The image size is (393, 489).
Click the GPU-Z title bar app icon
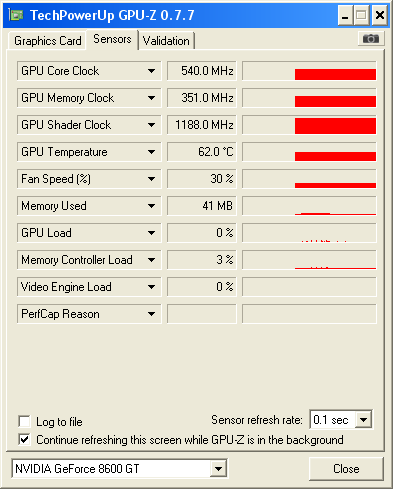16,15
